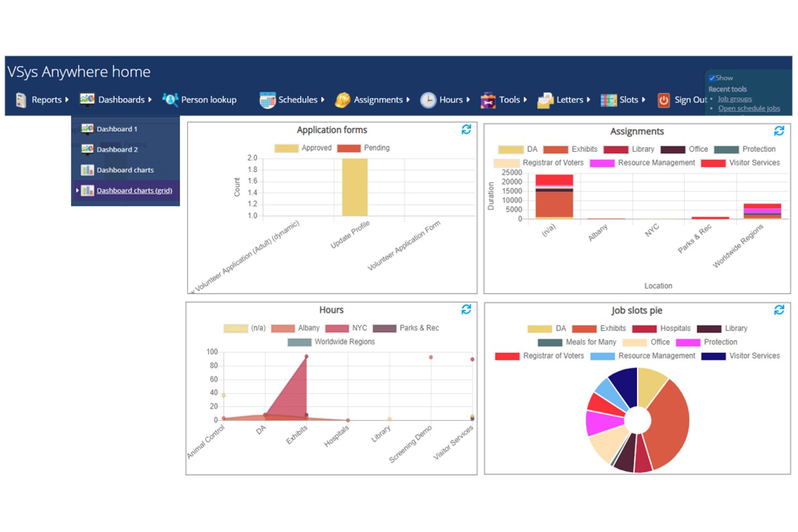
Task: Click the Sign Out power icon
Action: (x=664, y=100)
